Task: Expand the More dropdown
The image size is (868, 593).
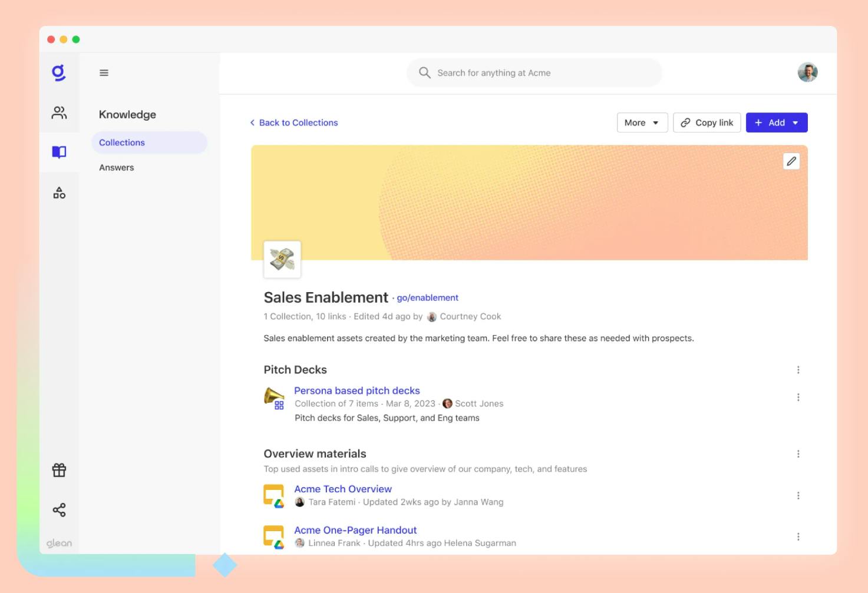Action: click(x=642, y=122)
